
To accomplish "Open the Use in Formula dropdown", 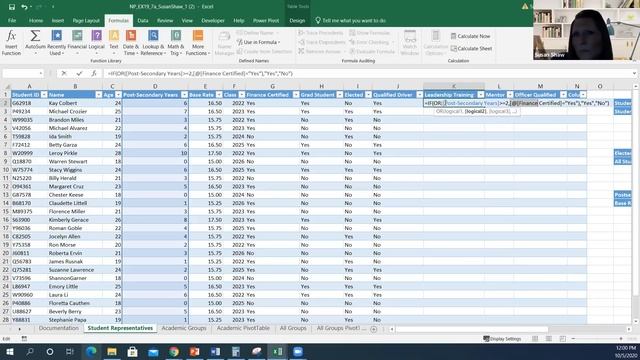I will [259, 42].
